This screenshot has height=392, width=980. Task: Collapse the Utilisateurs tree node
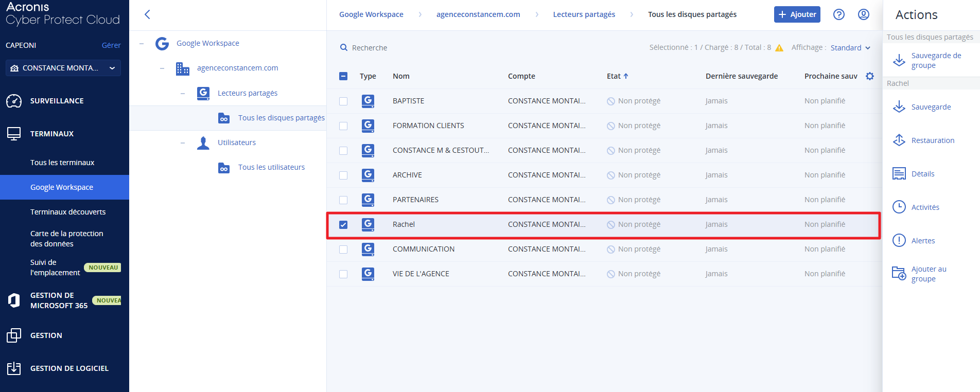tap(183, 142)
